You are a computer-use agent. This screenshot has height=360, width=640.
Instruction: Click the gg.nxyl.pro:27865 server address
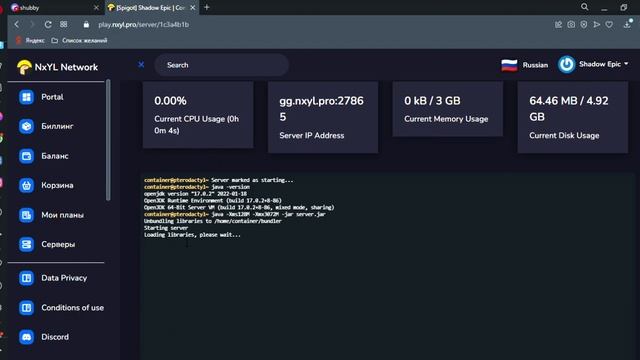[x=321, y=109]
